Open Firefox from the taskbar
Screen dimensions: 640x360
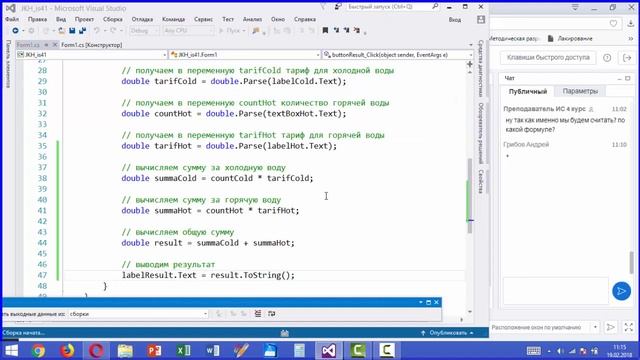(x=67, y=351)
